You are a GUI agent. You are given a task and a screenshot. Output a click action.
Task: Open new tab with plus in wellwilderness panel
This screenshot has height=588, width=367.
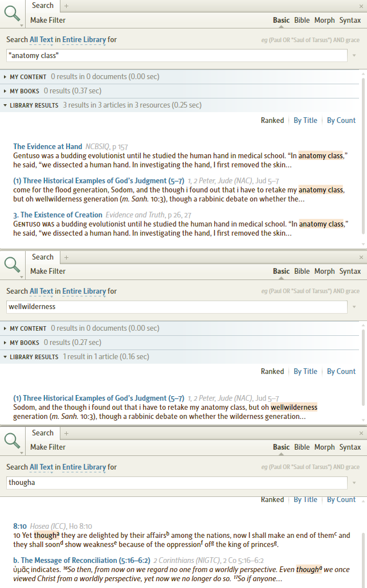click(x=67, y=257)
